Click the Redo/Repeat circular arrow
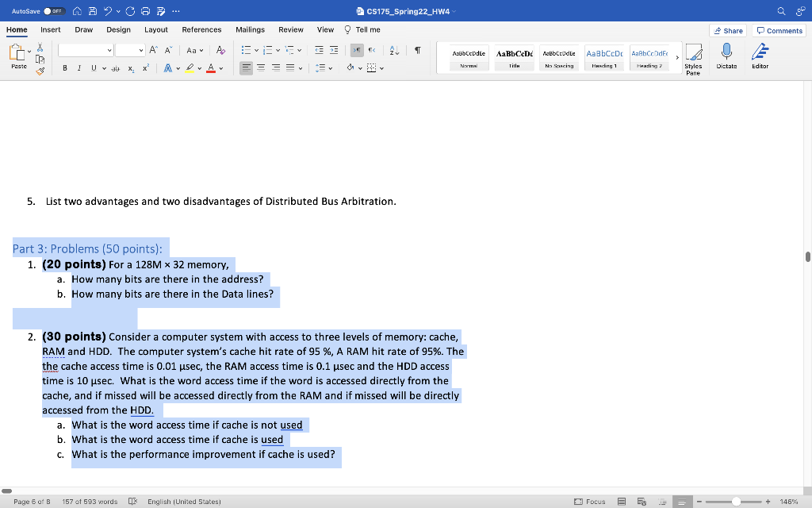812x508 pixels. click(x=130, y=11)
